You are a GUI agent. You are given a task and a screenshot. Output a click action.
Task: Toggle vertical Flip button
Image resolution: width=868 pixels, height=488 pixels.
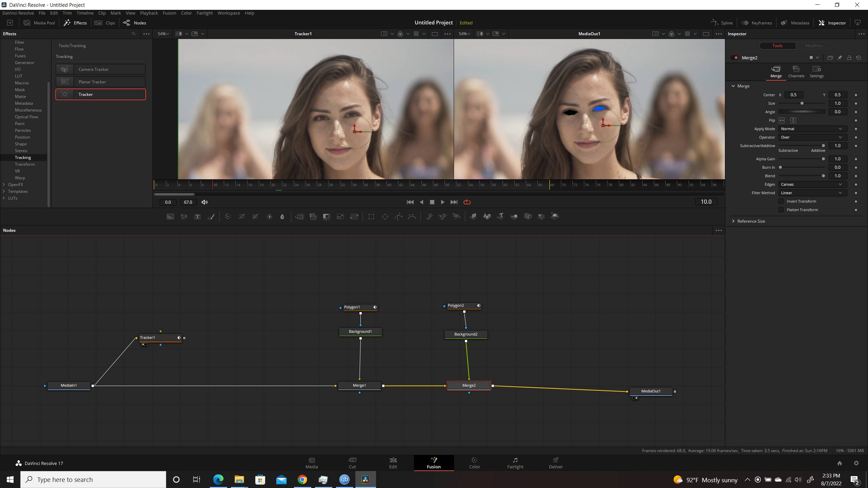click(x=793, y=120)
